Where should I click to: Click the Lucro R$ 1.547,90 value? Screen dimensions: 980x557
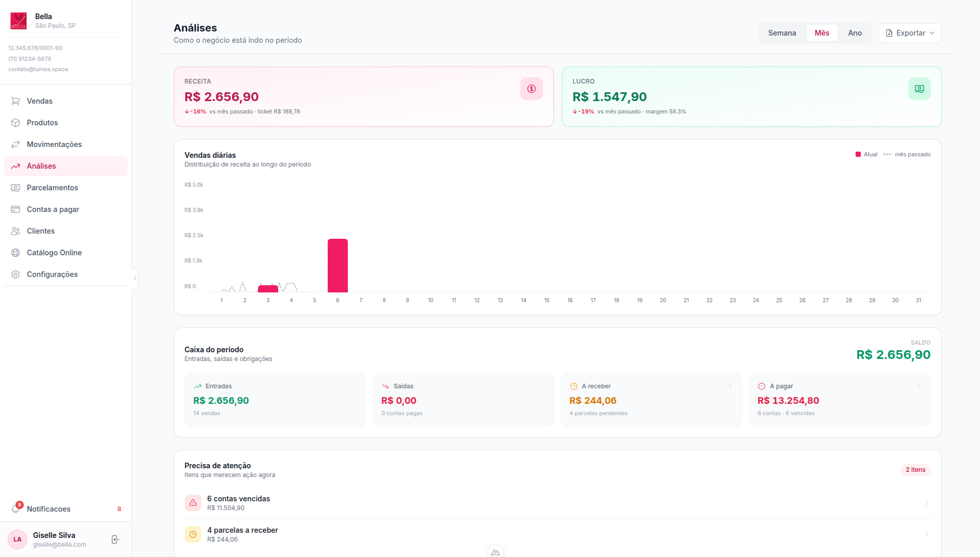click(x=609, y=97)
